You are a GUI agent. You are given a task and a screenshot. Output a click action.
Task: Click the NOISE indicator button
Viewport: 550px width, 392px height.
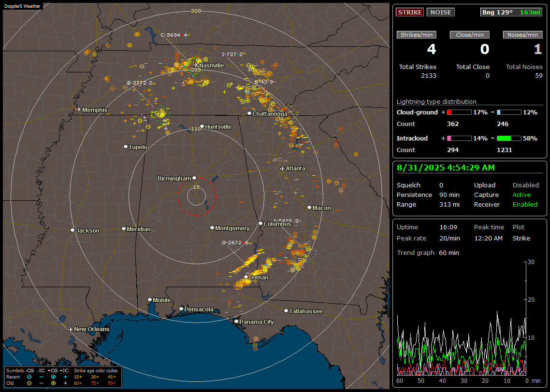[441, 12]
